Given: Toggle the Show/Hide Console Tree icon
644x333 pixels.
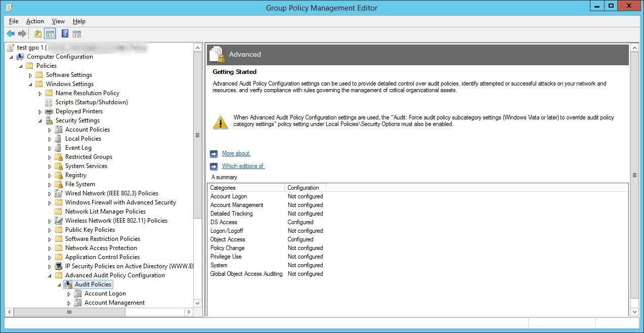Looking at the screenshot, I should [50, 33].
